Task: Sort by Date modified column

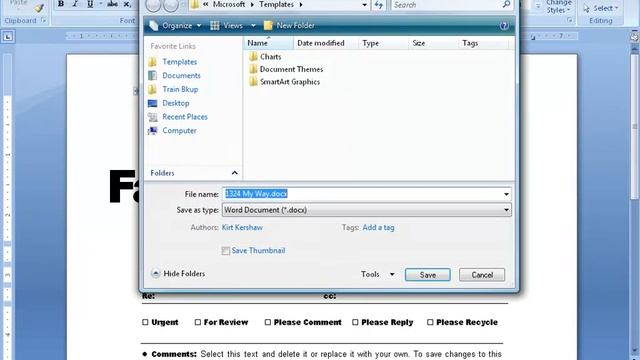Action: click(x=326, y=43)
